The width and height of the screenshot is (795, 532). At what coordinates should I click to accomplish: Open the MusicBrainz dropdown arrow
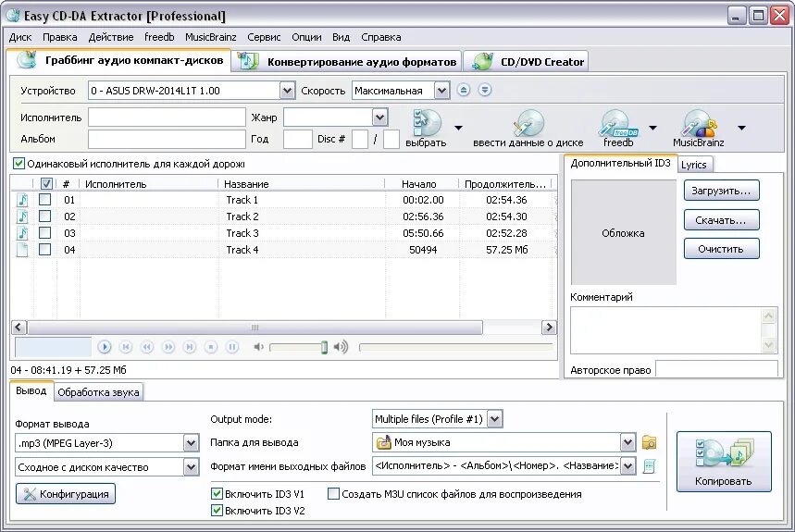741,128
